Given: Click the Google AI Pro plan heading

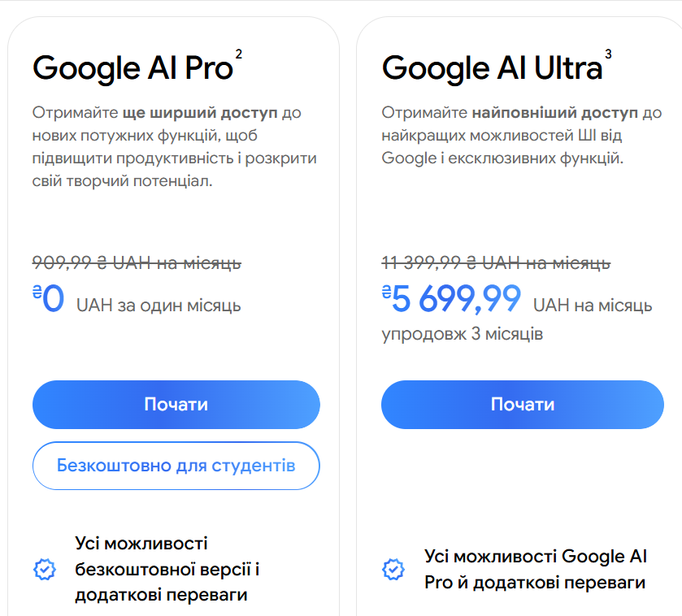Looking at the screenshot, I should pos(132,68).
